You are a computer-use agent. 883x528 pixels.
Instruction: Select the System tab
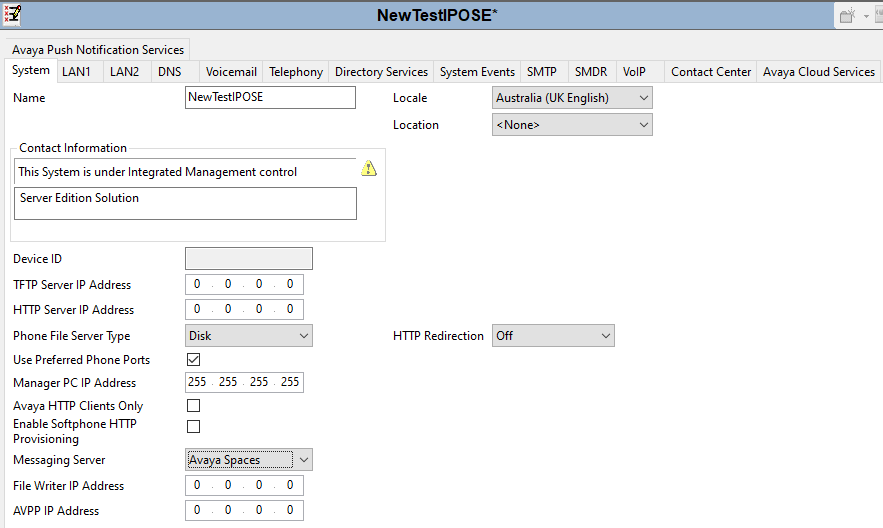click(x=31, y=70)
